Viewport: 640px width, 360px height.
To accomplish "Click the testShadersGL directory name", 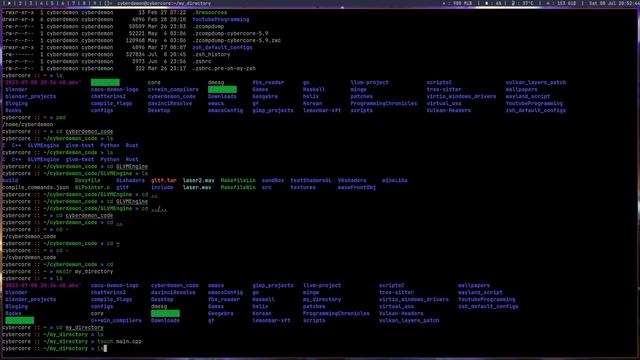I will click(x=311, y=180).
